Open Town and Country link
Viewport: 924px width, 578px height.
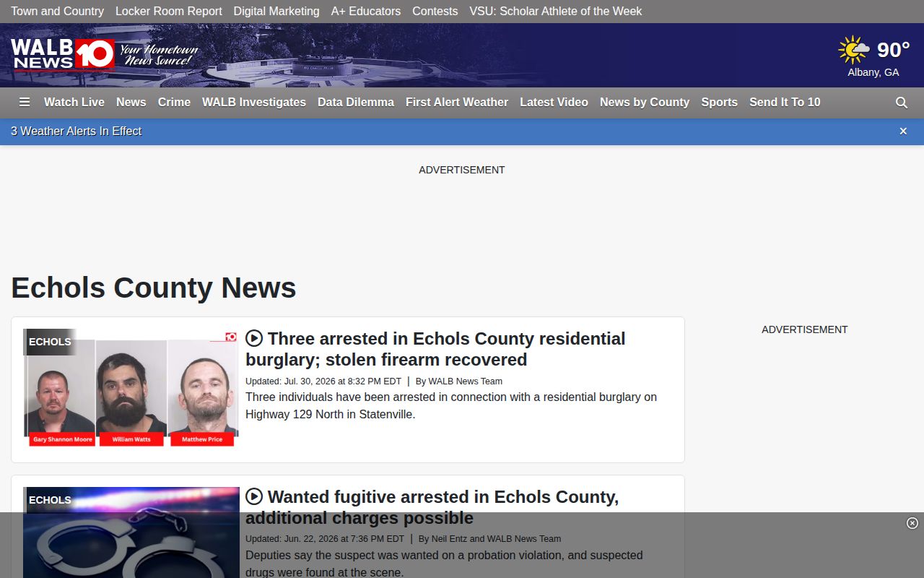click(57, 12)
